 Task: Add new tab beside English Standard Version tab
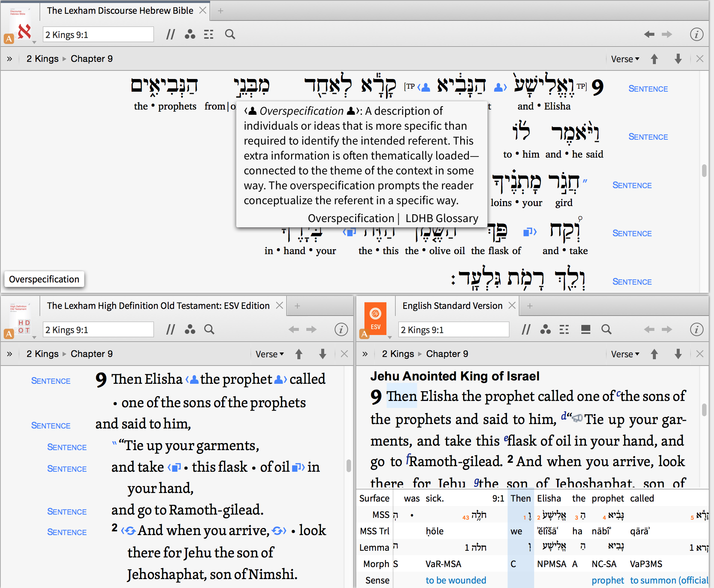click(530, 306)
